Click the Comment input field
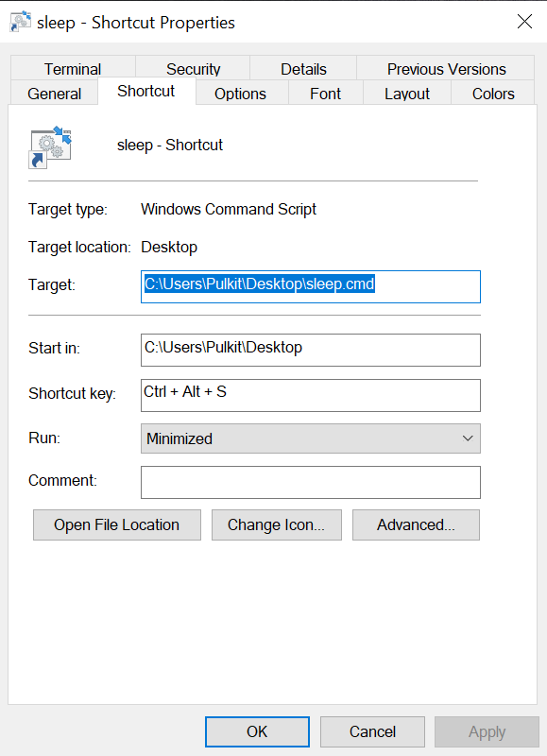Viewport: 547px width, 756px height. pyautogui.click(x=310, y=482)
